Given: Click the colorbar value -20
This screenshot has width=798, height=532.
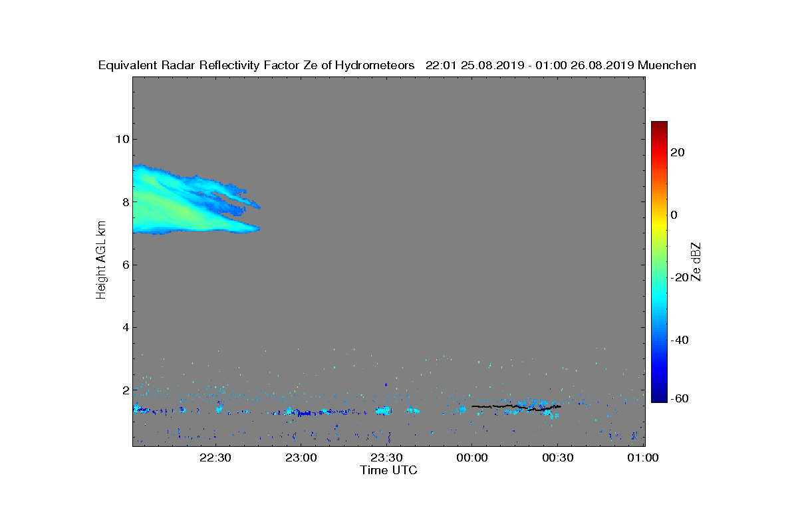Looking at the screenshot, I should (680, 277).
